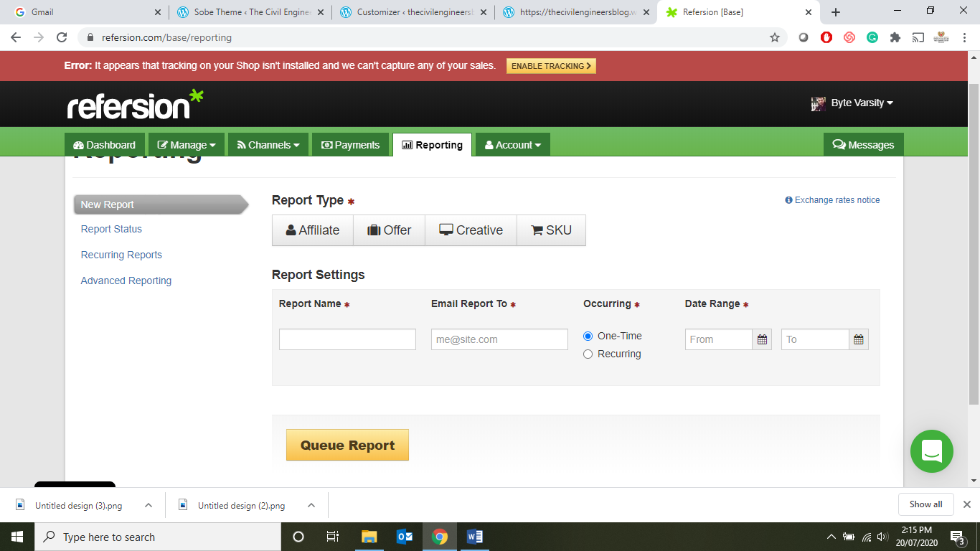Open the Report Status link
The width and height of the screenshot is (980, 551).
(111, 229)
